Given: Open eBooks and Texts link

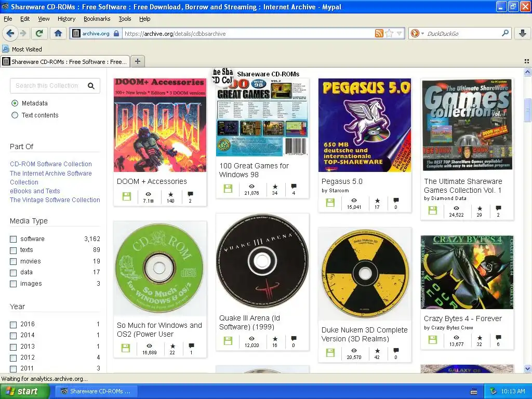Looking at the screenshot, I should (35, 191).
